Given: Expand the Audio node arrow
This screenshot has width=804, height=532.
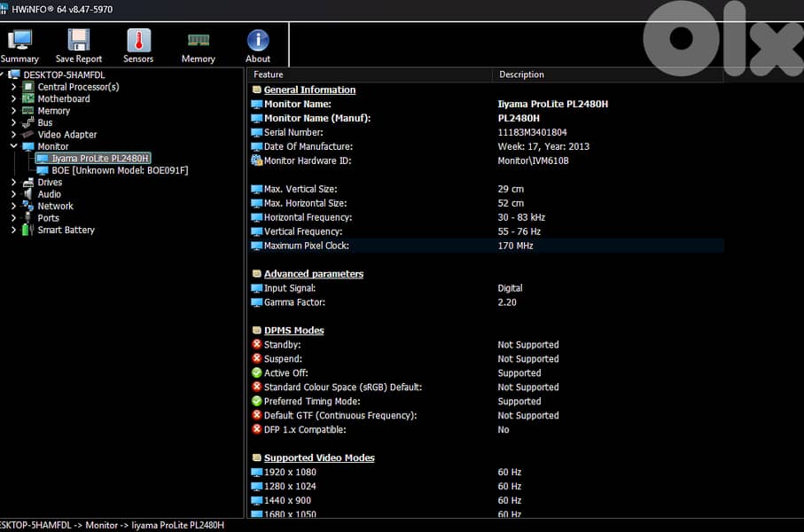Looking at the screenshot, I should 14,194.
